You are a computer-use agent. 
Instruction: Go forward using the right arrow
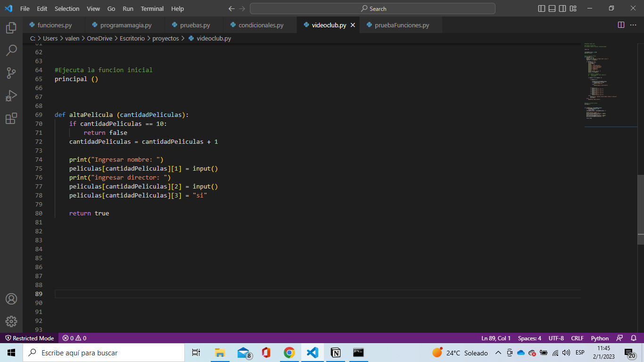(242, 8)
